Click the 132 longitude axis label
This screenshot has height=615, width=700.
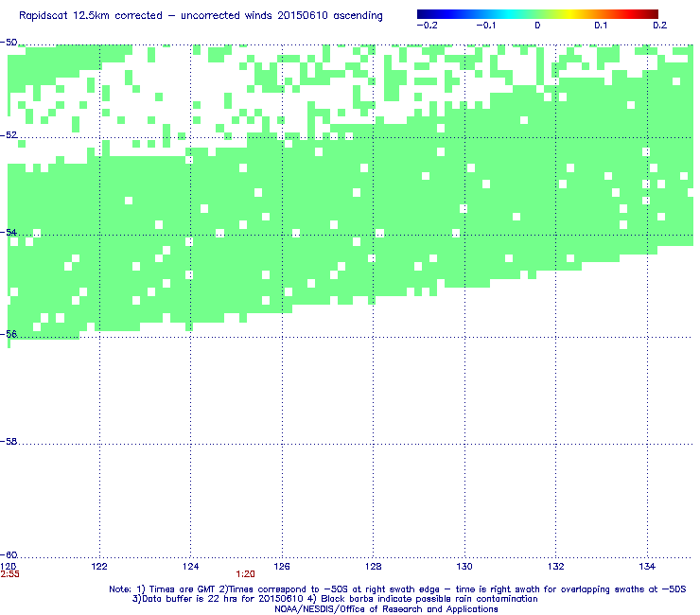pos(556,567)
